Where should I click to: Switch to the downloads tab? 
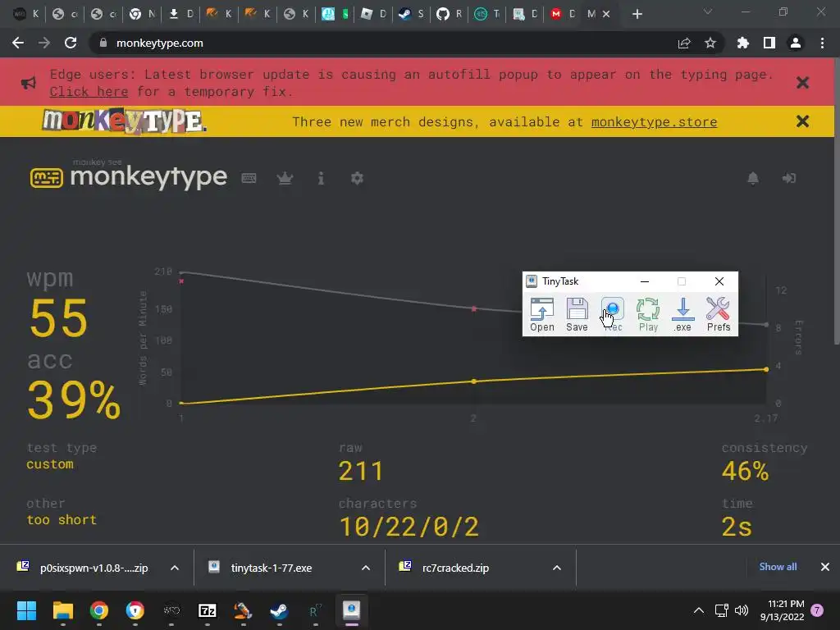[180, 14]
